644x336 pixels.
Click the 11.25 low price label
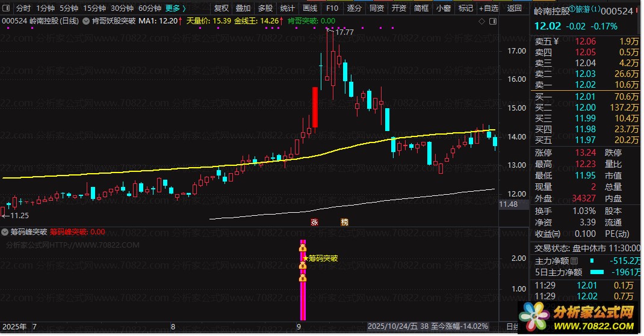coord(19,216)
